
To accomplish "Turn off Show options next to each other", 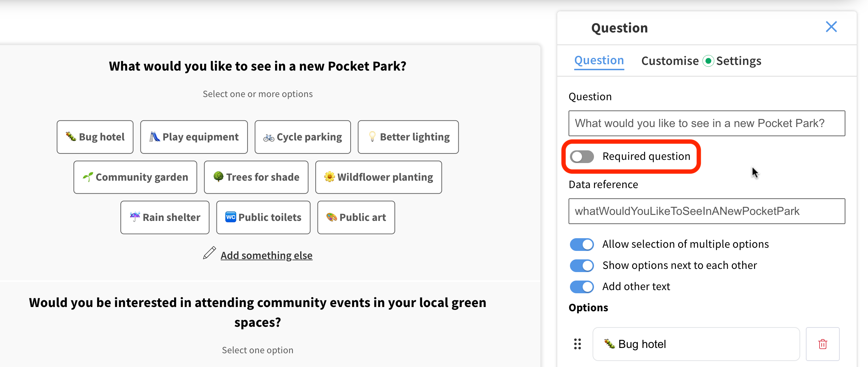I will pyautogui.click(x=582, y=265).
